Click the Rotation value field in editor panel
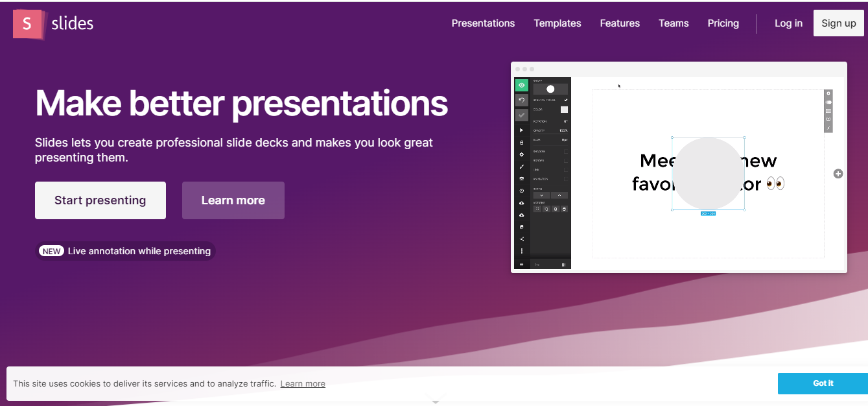 (x=566, y=121)
